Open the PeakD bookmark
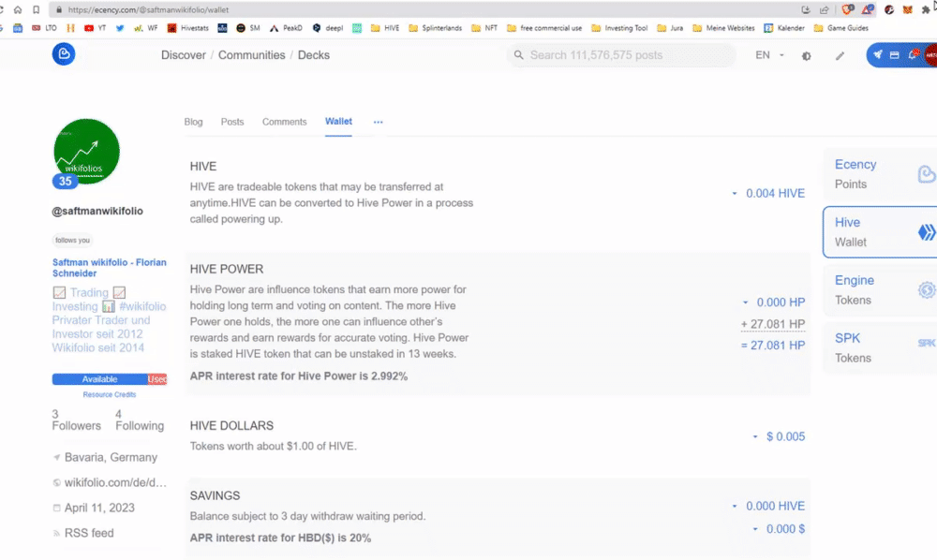The width and height of the screenshot is (937, 560). pyautogui.click(x=286, y=28)
